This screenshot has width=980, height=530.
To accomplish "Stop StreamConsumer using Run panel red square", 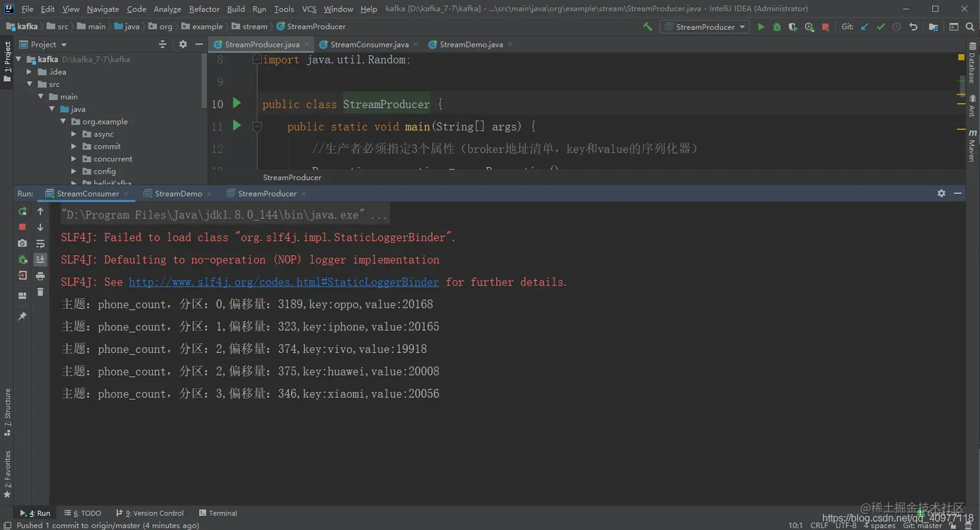I will click(x=23, y=227).
